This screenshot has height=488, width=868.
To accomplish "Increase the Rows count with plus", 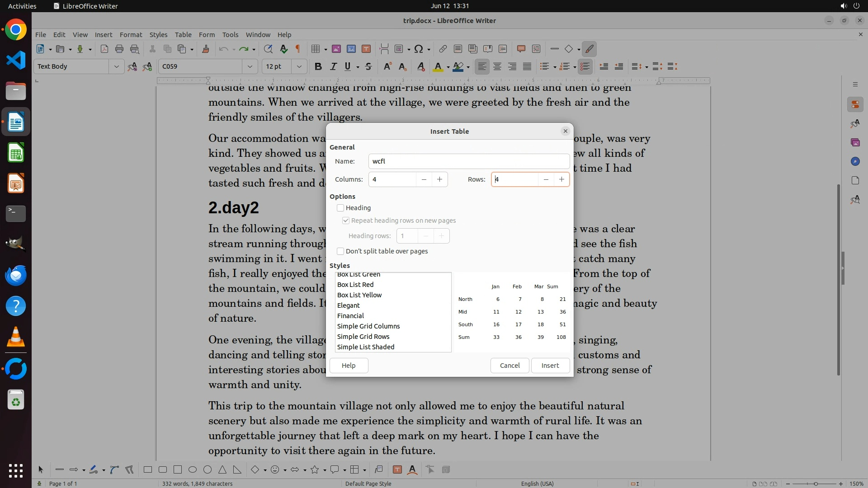I will 561,179.
